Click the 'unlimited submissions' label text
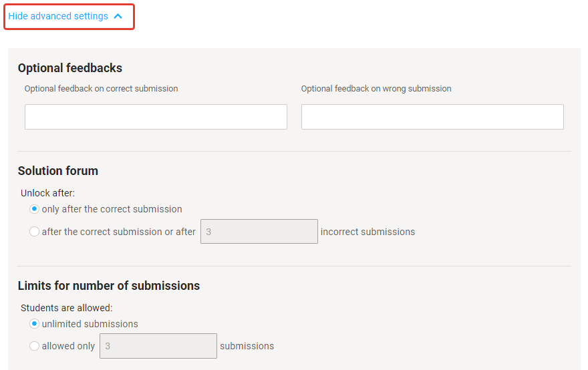Viewport: 588px width, 370px height. 90,324
